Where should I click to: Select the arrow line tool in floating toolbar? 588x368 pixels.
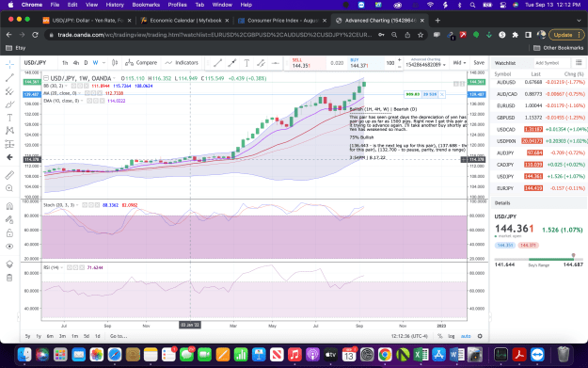coord(232,63)
